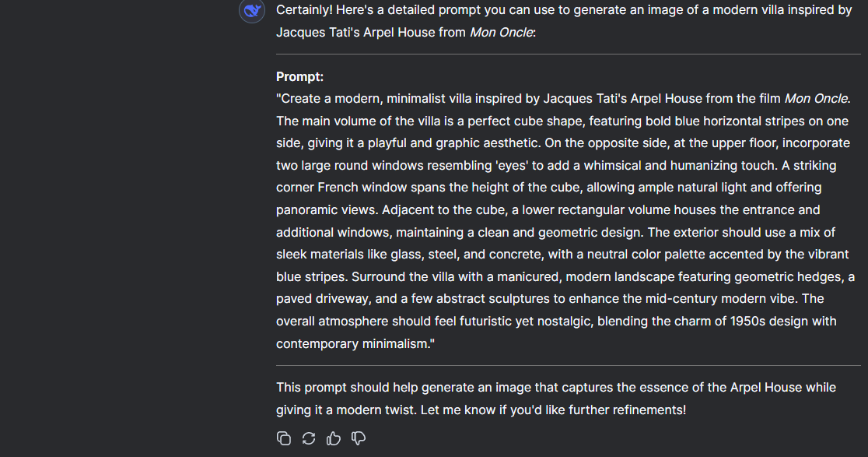Viewport: 868px width, 457px height.
Task: Click the bold 'Prompt:' heading
Action: click(x=299, y=76)
